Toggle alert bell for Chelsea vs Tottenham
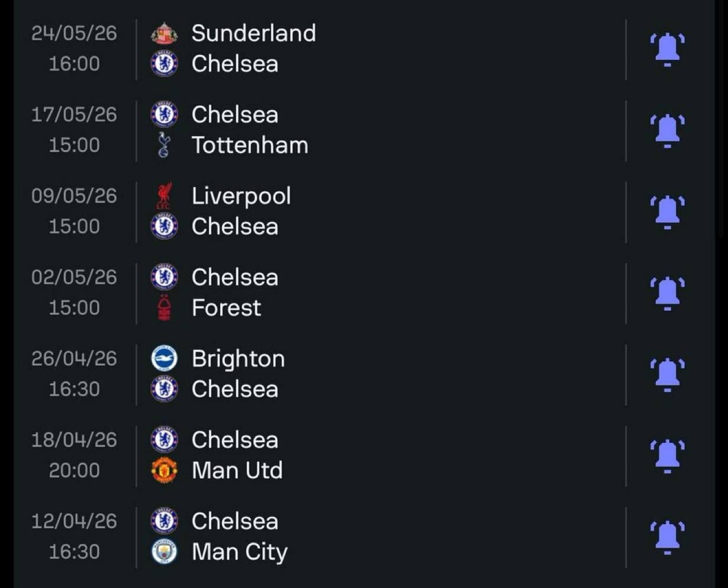 click(x=668, y=131)
